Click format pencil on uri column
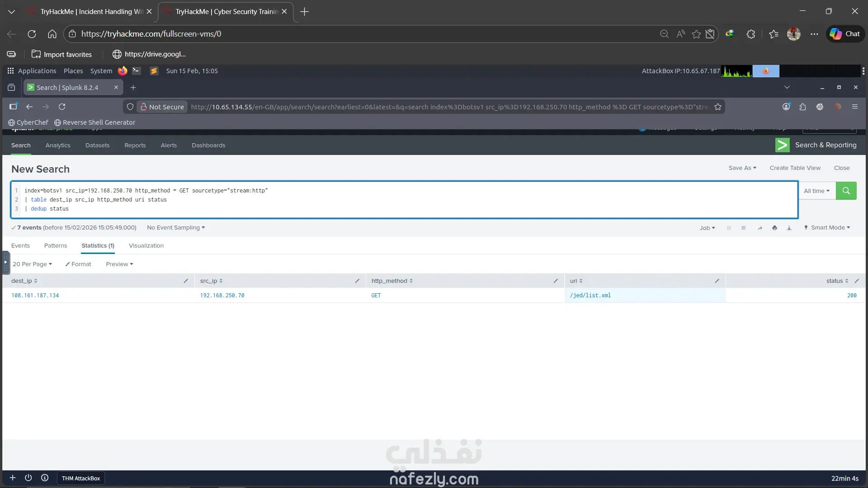Screen dimensions: 868x488 pos(717,281)
